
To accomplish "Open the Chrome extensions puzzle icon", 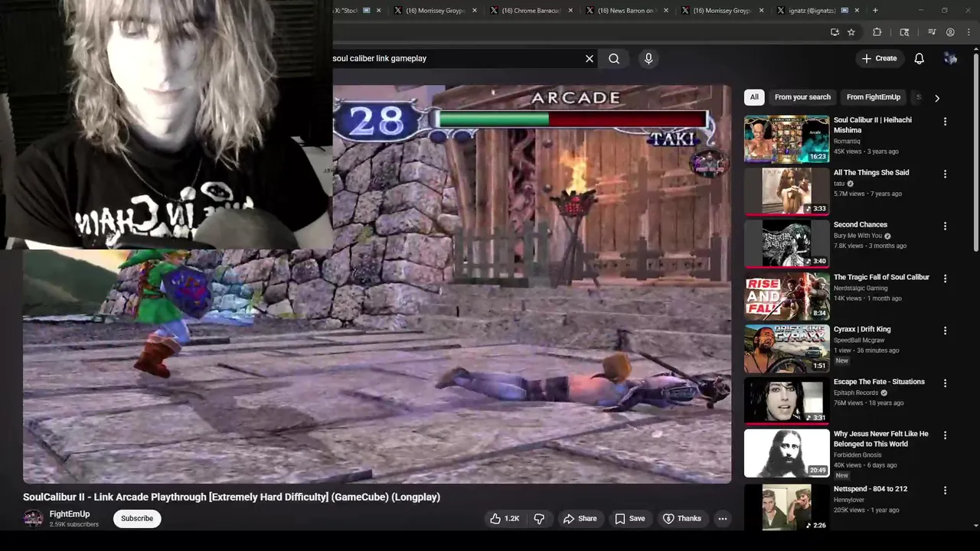I will coord(877,32).
